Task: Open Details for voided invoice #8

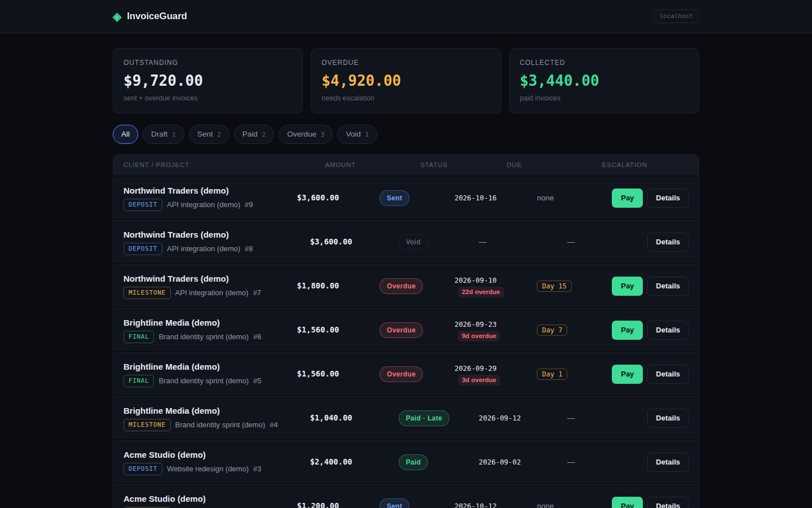Action: [668, 242]
